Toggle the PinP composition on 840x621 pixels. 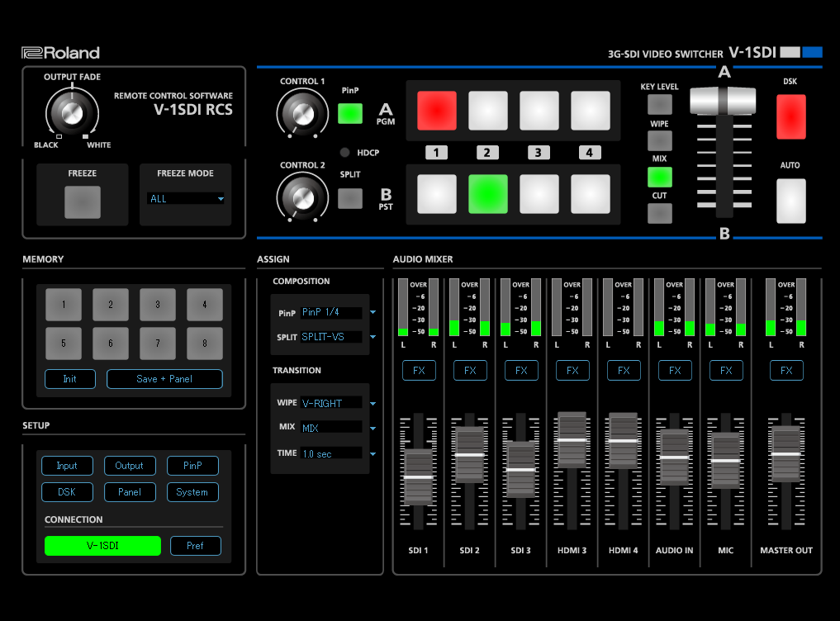pos(349,114)
